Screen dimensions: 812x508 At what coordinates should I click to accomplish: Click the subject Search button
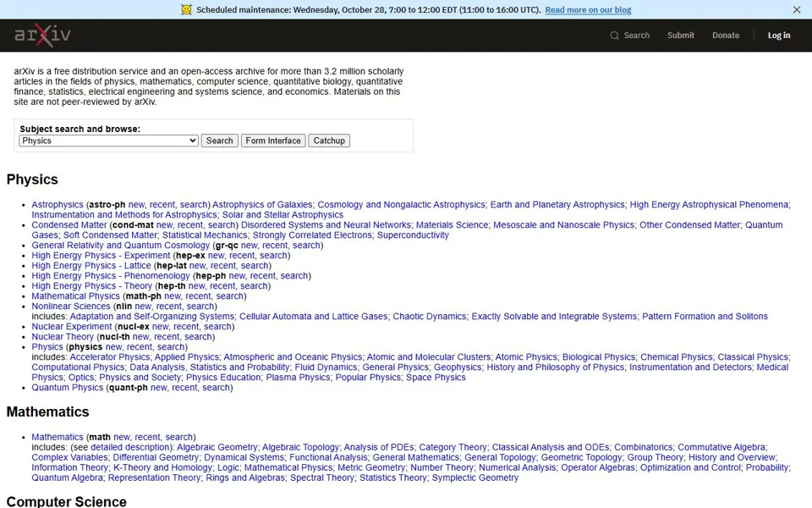click(x=220, y=141)
